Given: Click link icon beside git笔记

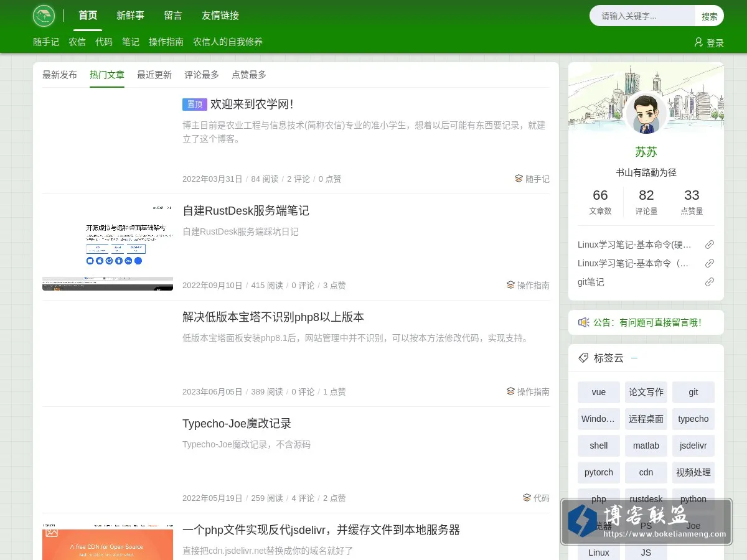Looking at the screenshot, I should coord(710,282).
